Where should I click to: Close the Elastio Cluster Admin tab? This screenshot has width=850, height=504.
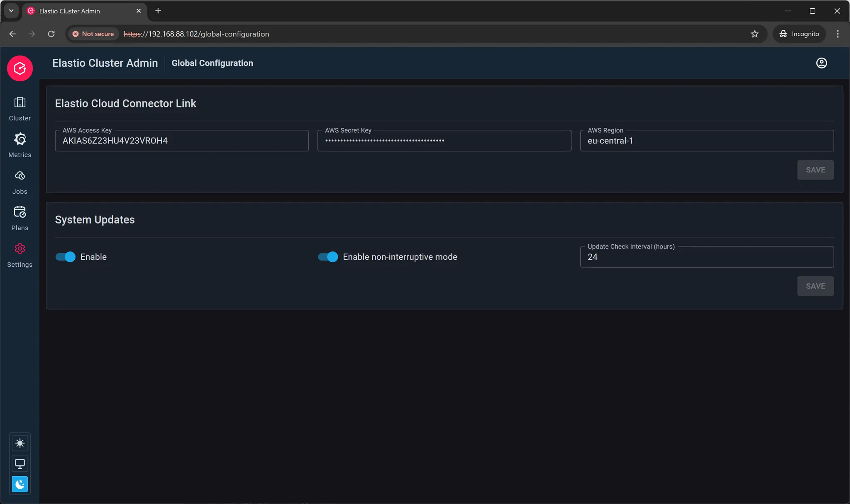(x=139, y=11)
